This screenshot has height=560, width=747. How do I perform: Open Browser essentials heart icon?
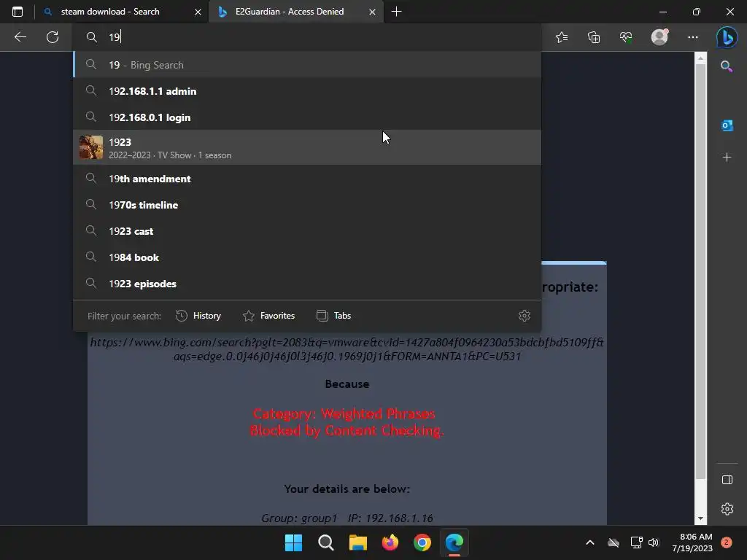coord(626,37)
